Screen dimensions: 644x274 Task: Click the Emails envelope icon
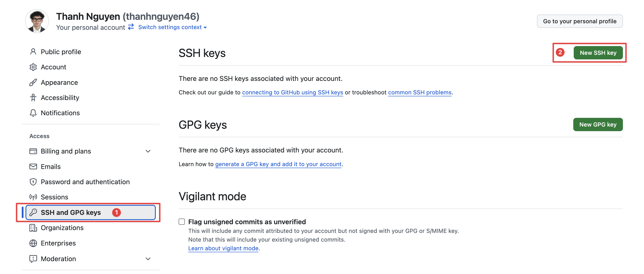33,167
